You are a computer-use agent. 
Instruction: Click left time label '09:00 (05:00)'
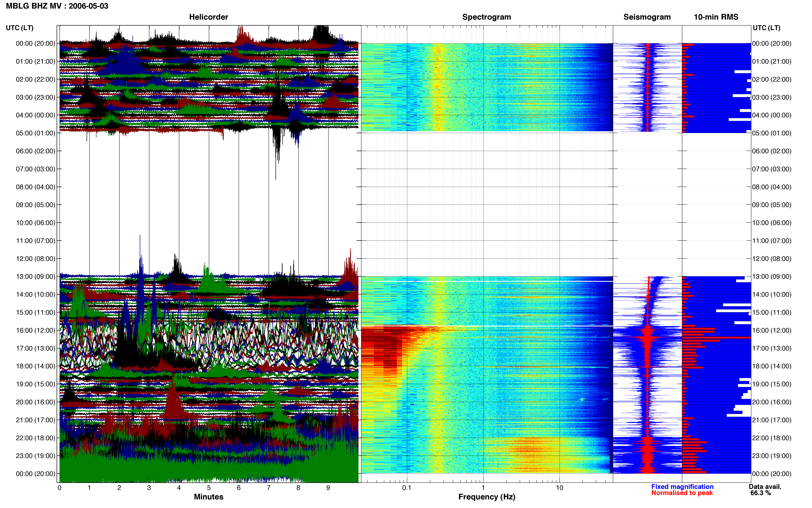tap(36, 205)
